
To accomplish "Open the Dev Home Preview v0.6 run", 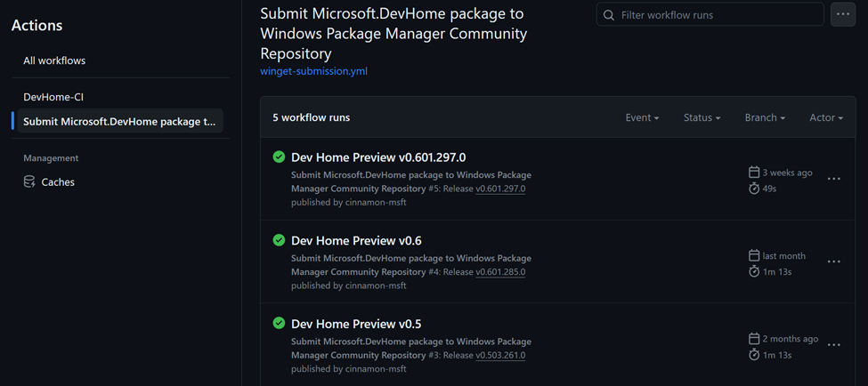I will coord(356,240).
